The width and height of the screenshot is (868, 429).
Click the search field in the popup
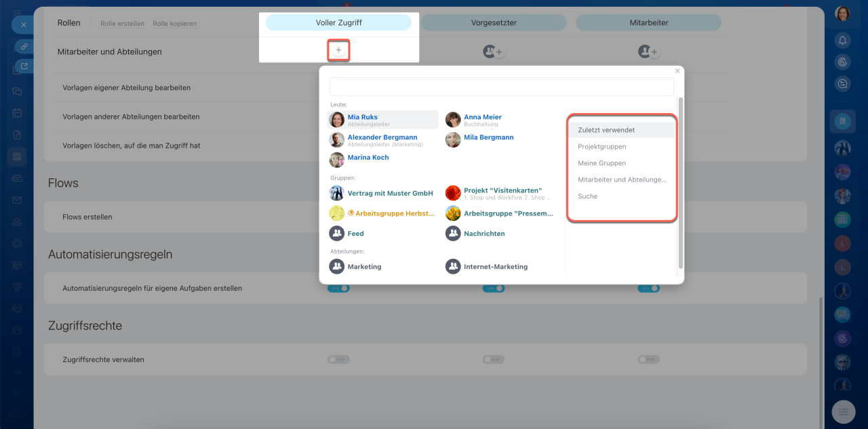click(x=501, y=87)
